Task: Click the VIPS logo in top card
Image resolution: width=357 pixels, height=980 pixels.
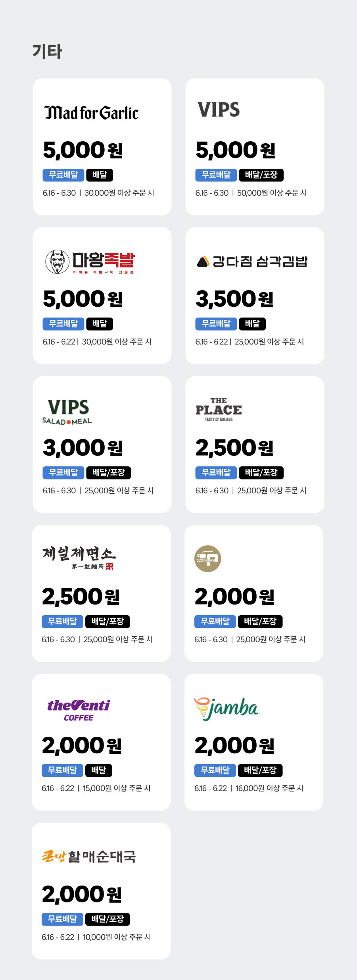Action: [219, 110]
